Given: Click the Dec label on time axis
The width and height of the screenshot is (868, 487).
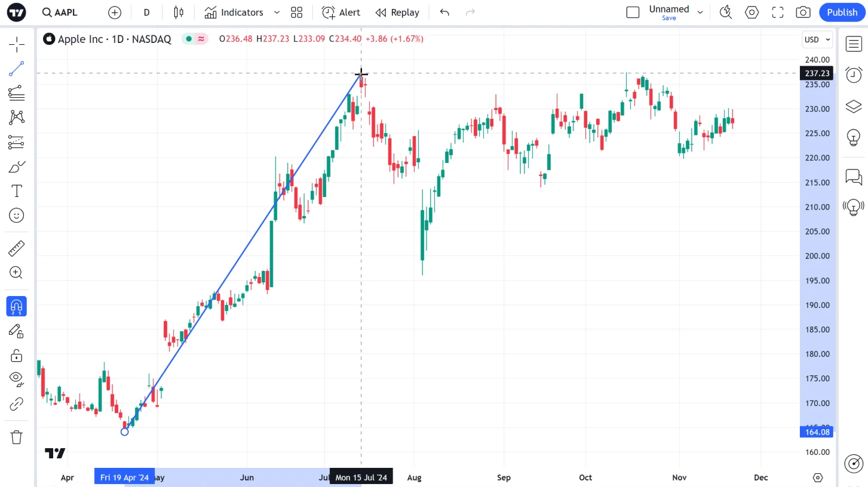Looking at the screenshot, I should coord(760,477).
